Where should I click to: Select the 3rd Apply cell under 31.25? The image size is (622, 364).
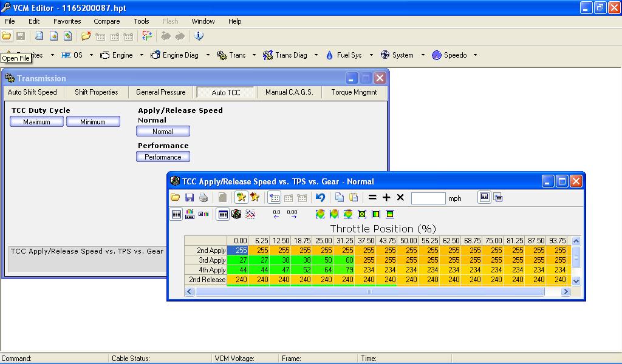[344, 260]
